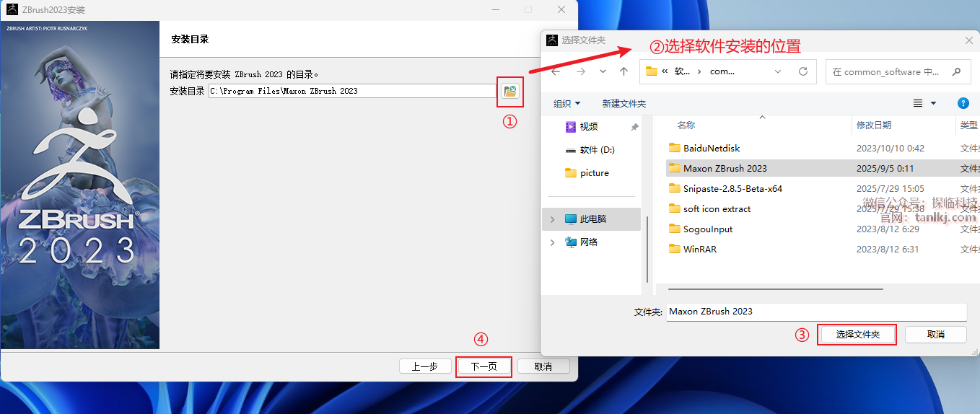
Task: Open view options dropdown arrow
Action: [933, 104]
